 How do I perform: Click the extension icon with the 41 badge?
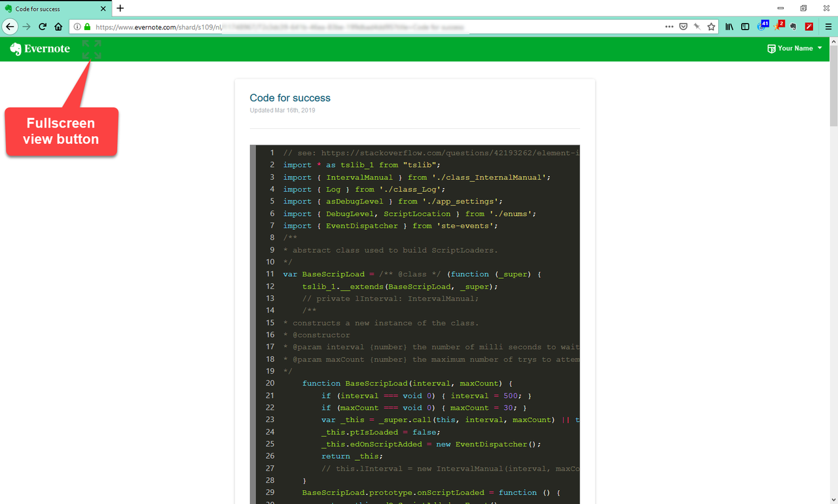click(761, 27)
